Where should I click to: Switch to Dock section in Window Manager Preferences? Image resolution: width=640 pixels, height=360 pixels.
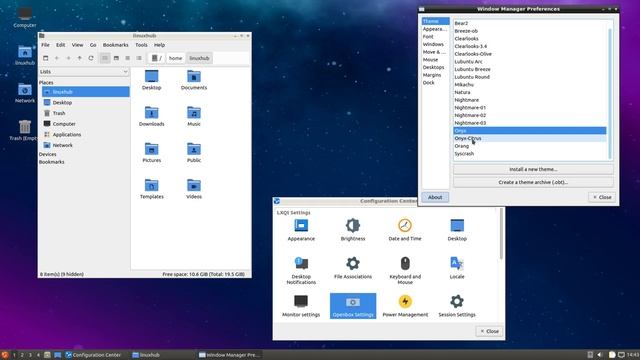click(x=436, y=83)
